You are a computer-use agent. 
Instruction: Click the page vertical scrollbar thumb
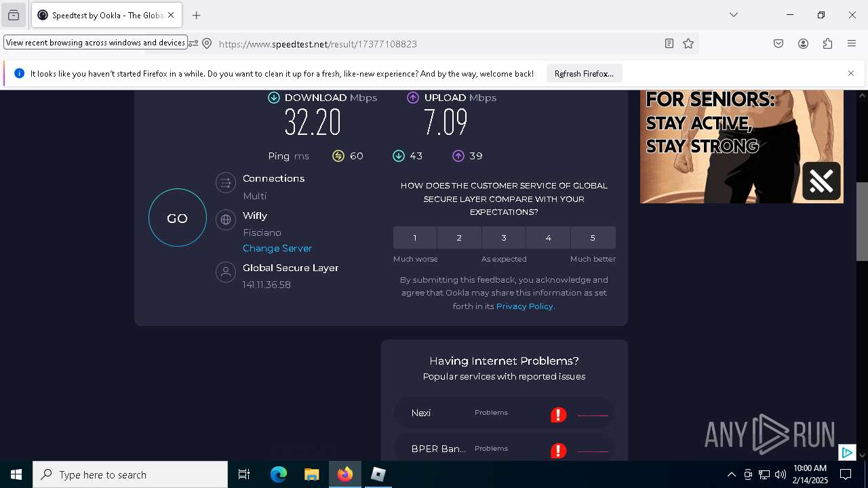(x=862, y=222)
